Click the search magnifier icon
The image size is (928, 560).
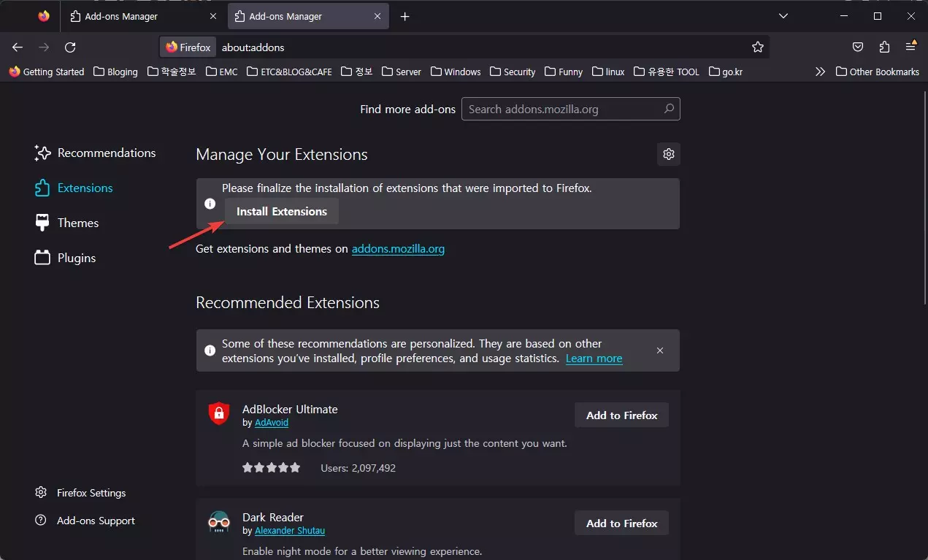[669, 109]
